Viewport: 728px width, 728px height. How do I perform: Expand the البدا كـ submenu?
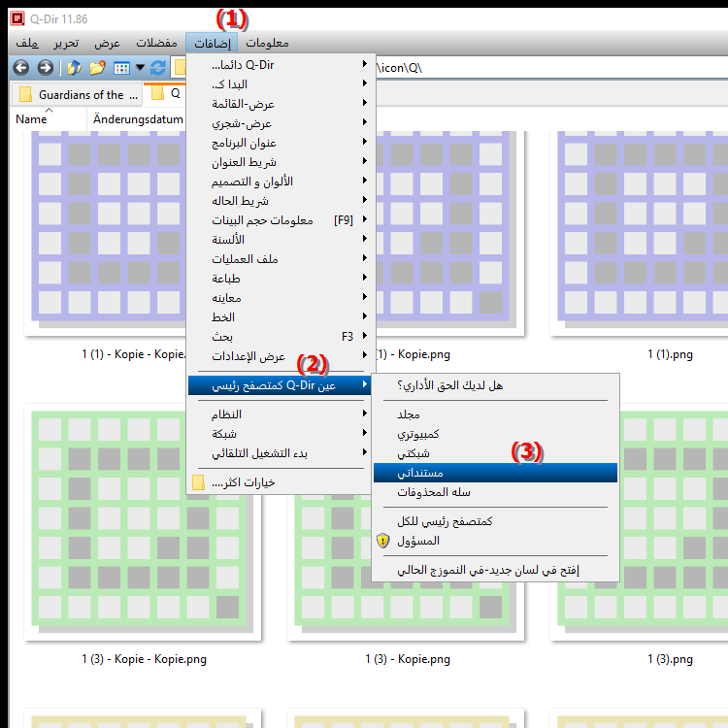point(280,84)
